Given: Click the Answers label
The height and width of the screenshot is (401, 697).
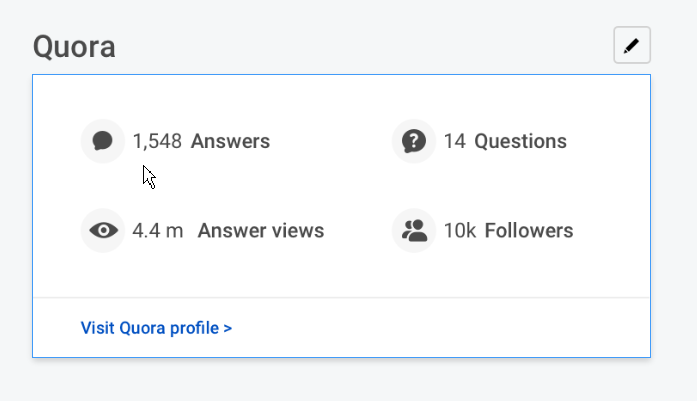Looking at the screenshot, I should coord(230,141).
